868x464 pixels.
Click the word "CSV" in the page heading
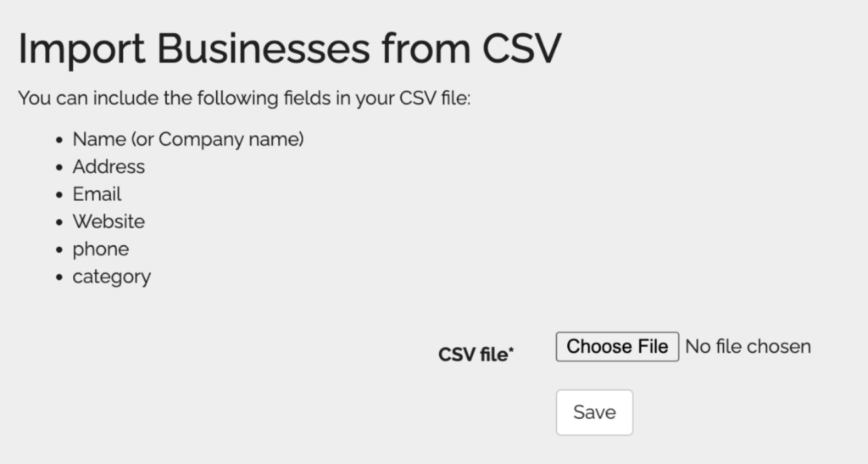click(x=521, y=48)
